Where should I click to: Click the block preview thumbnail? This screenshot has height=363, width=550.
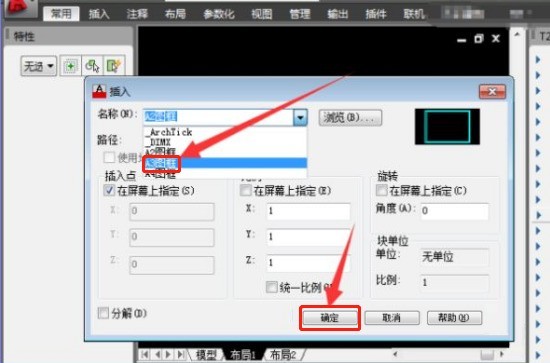pyautogui.click(x=447, y=127)
